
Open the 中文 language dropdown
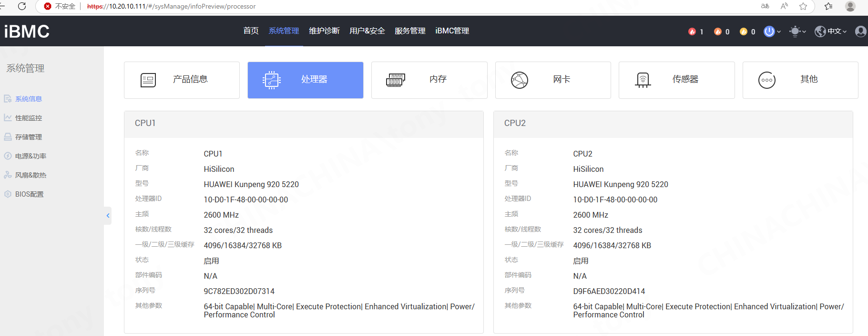(x=831, y=31)
